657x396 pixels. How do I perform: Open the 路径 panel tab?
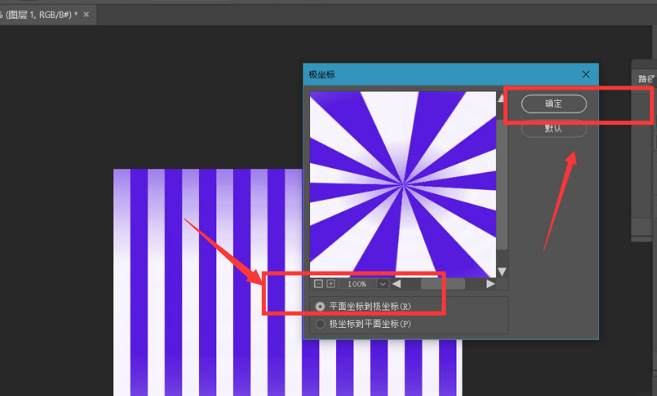tap(645, 79)
